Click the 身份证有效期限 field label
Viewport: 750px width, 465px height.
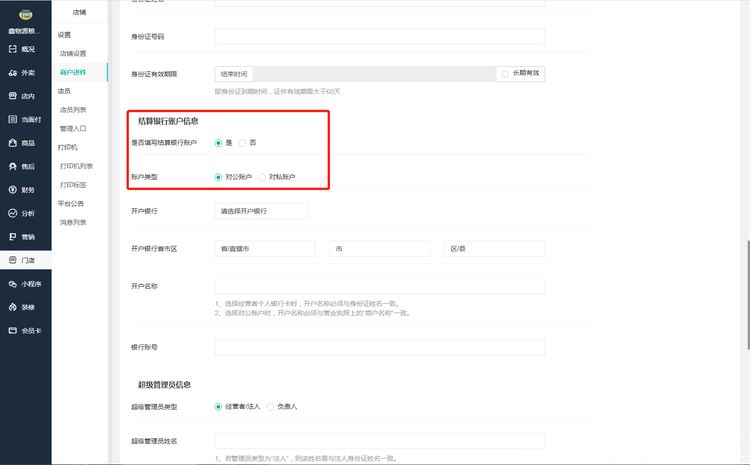point(154,74)
